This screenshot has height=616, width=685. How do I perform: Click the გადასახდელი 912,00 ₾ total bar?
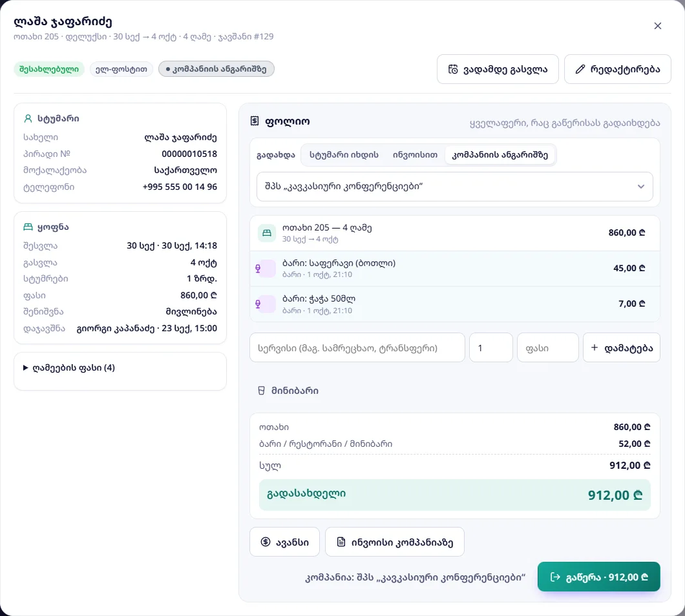coord(454,495)
